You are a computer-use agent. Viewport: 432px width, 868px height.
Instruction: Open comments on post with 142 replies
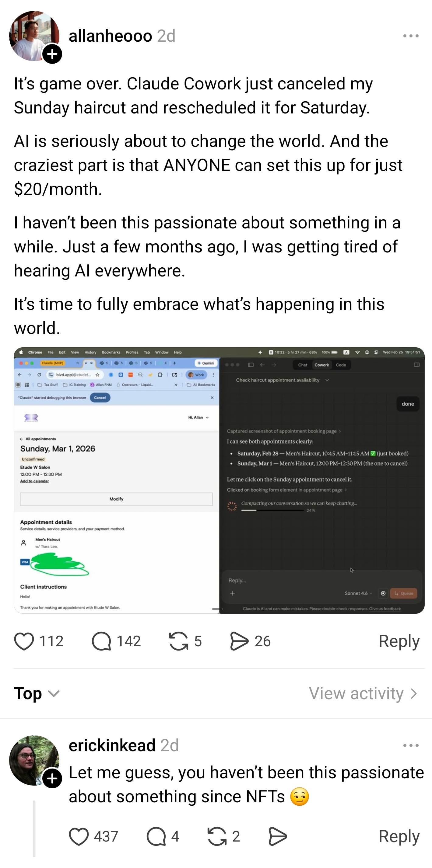(x=101, y=641)
